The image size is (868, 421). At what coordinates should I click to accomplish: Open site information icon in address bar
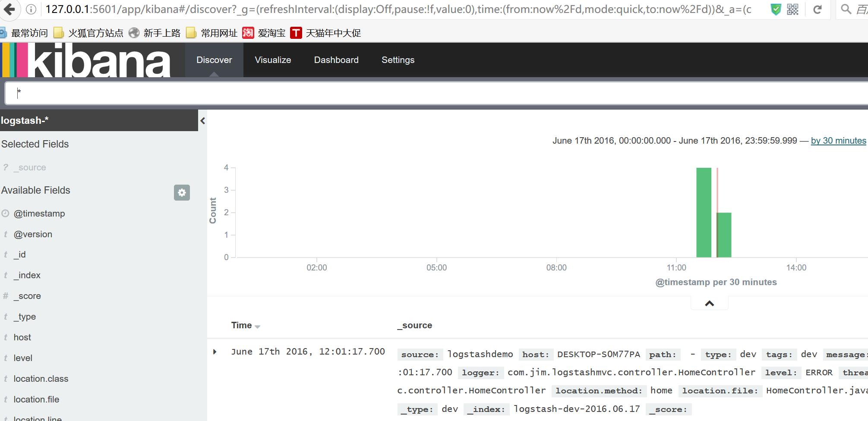31,9
